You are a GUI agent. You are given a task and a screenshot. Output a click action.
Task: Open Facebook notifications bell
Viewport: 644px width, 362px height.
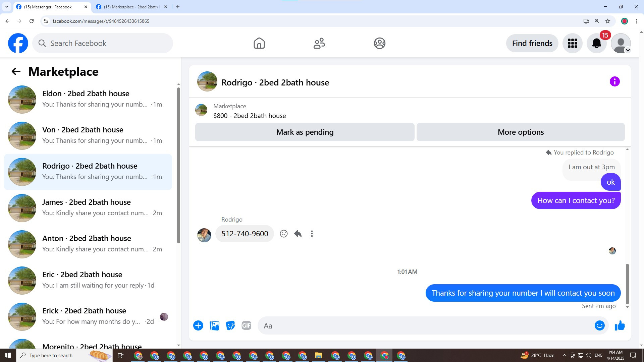point(596,43)
